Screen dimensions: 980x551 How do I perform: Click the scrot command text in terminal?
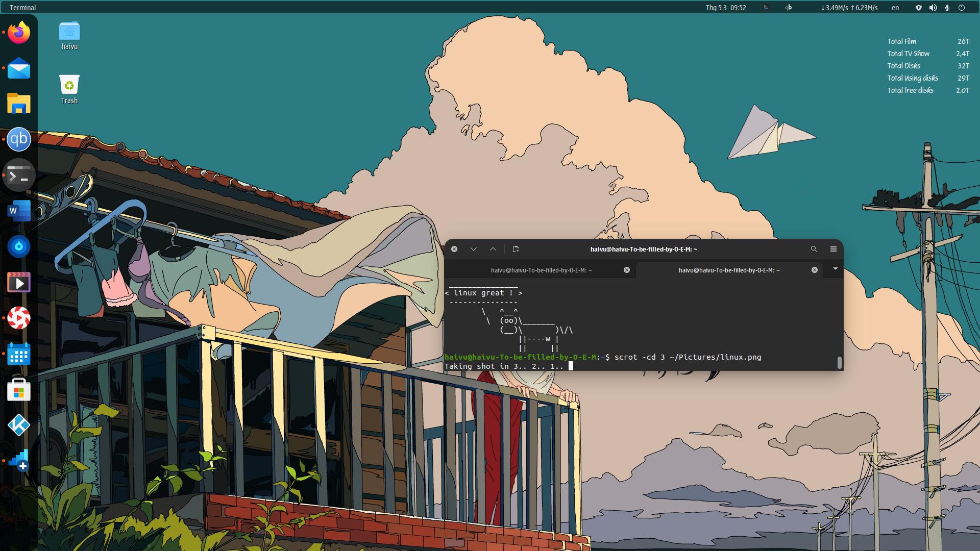click(688, 357)
